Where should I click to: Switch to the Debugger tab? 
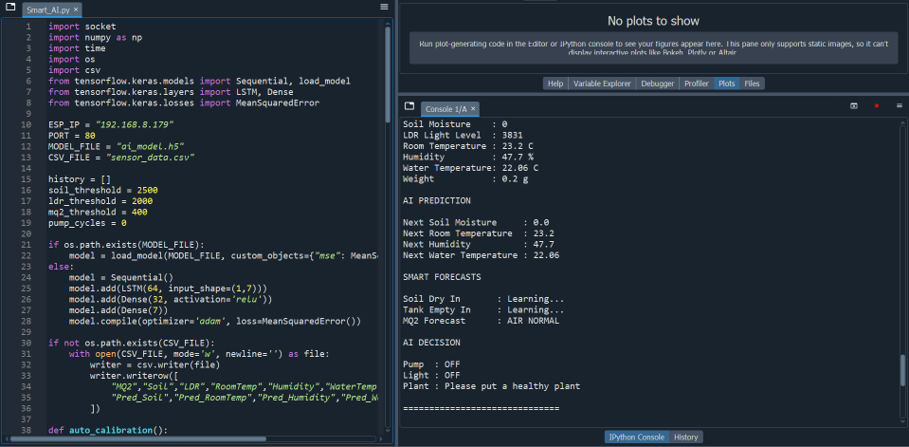click(x=657, y=83)
